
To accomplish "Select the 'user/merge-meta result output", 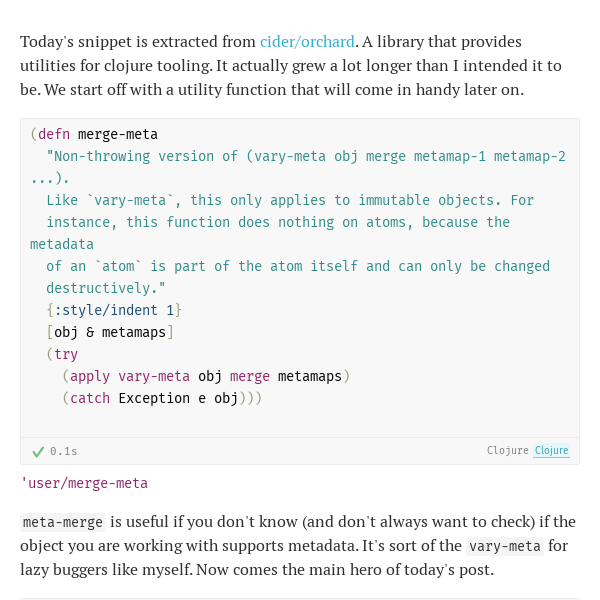I will click(x=84, y=483).
